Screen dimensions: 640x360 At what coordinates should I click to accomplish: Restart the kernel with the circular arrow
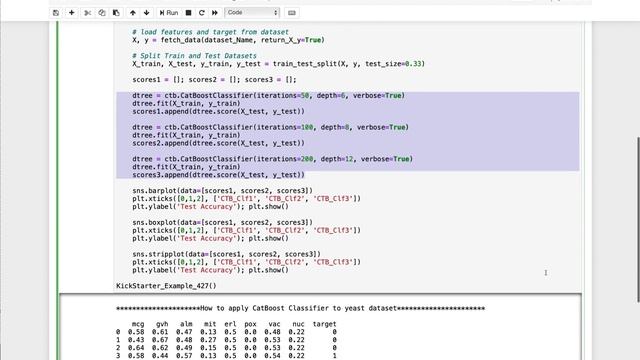pos(202,13)
